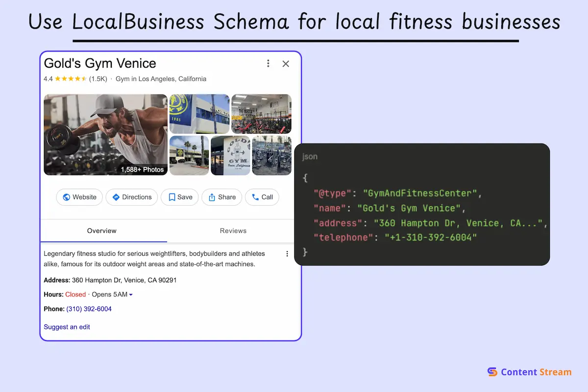The width and height of the screenshot is (588, 392).
Task: Click the Content Stream logo icon
Action: click(492, 372)
